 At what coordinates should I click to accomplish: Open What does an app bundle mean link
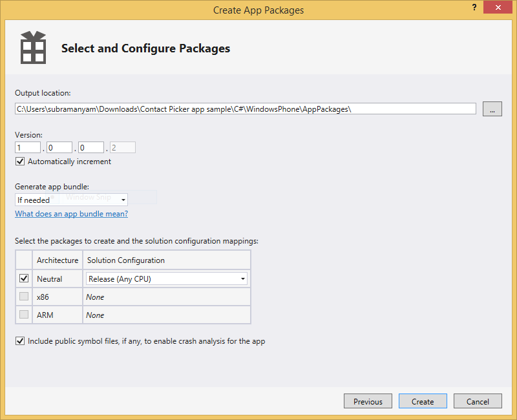click(71, 214)
